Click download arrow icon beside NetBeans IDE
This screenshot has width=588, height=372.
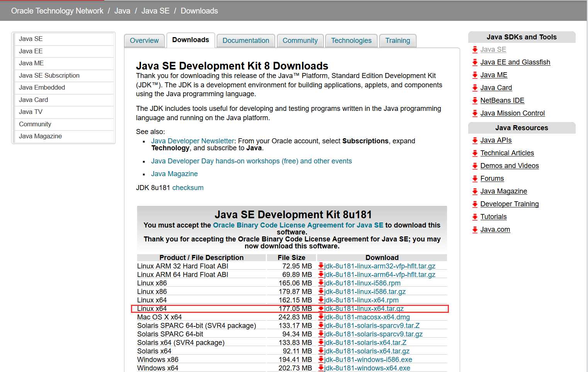(475, 100)
